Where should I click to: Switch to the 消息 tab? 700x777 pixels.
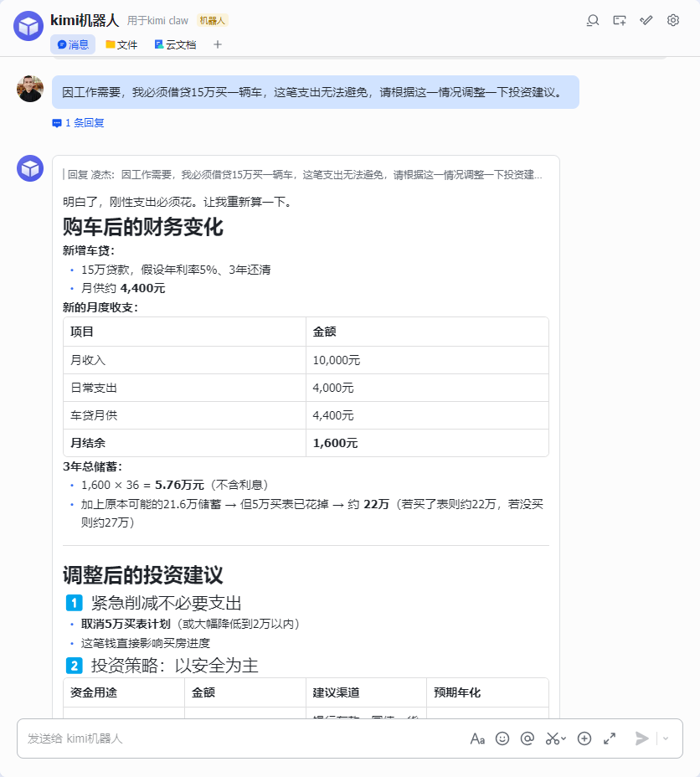73,44
